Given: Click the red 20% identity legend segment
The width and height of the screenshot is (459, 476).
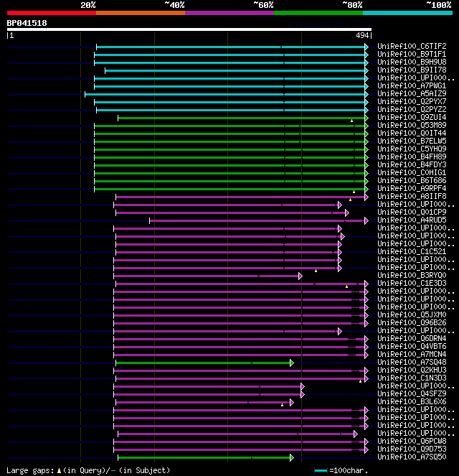Looking at the screenshot, I should pos(52,13).
